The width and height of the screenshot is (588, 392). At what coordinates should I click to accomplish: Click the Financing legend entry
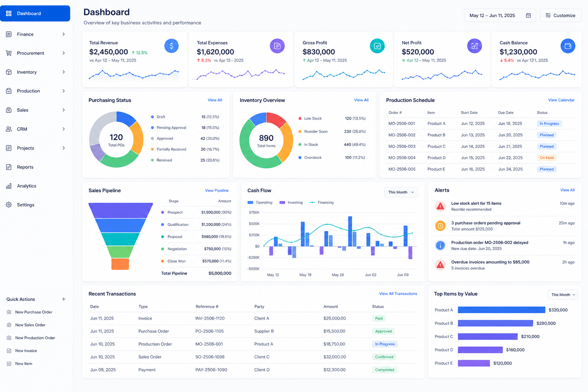322,203
